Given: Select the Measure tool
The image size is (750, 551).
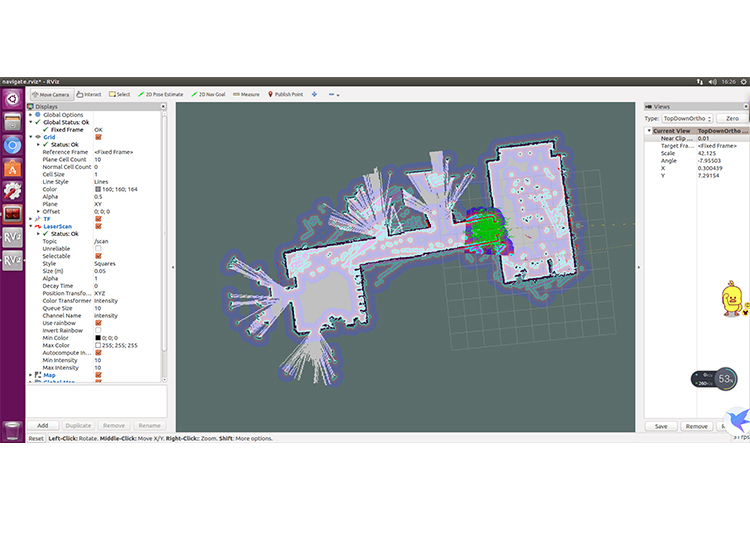Looking at the screenshot, I should pyautogui.click(x=246, y=94).
